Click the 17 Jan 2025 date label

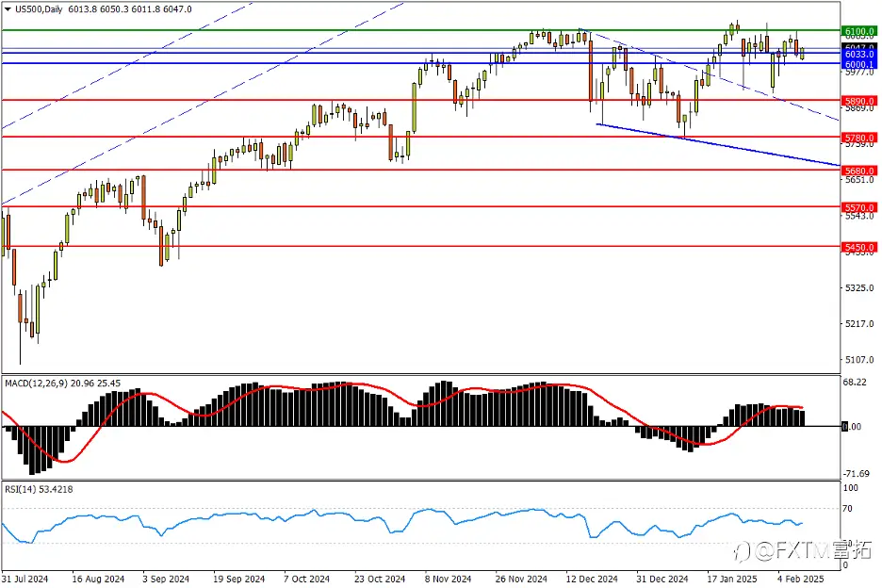tap(732, 579)
